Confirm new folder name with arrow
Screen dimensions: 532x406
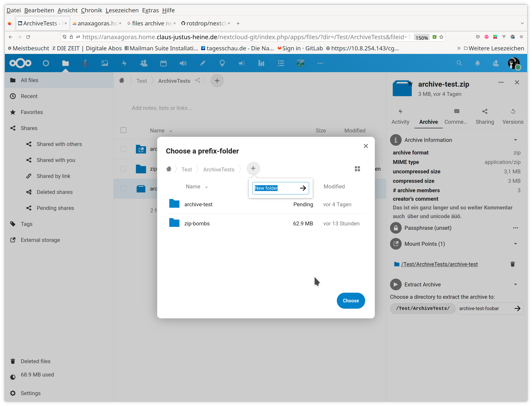tap(303, 188)
